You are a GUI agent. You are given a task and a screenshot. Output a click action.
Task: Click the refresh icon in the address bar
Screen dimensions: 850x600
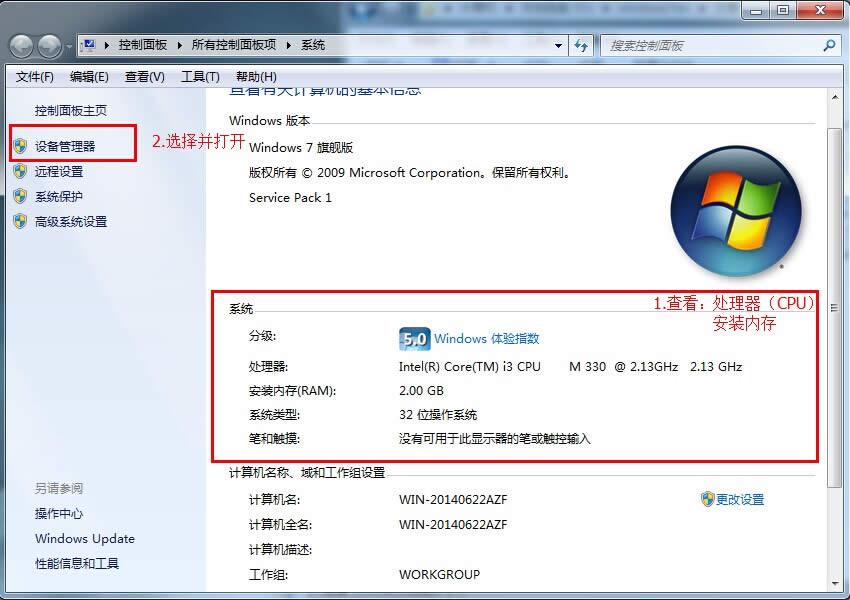[x=581, y=45]
